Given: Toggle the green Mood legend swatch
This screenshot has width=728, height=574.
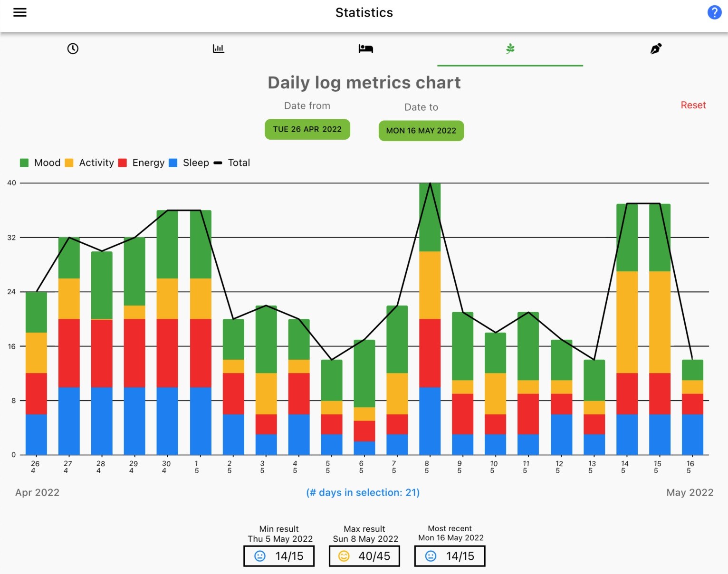Looking at the screenshot, I should 24,163.
